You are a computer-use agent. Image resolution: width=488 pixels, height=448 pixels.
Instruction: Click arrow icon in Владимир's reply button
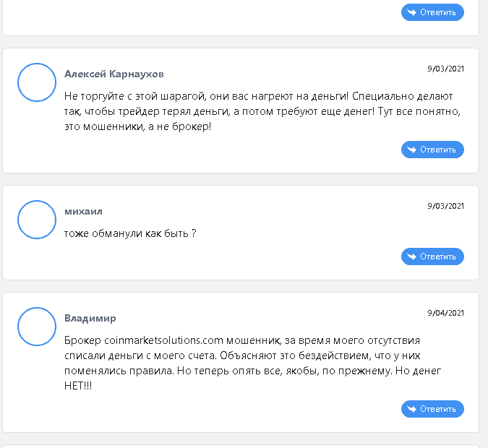click(411, 409)
